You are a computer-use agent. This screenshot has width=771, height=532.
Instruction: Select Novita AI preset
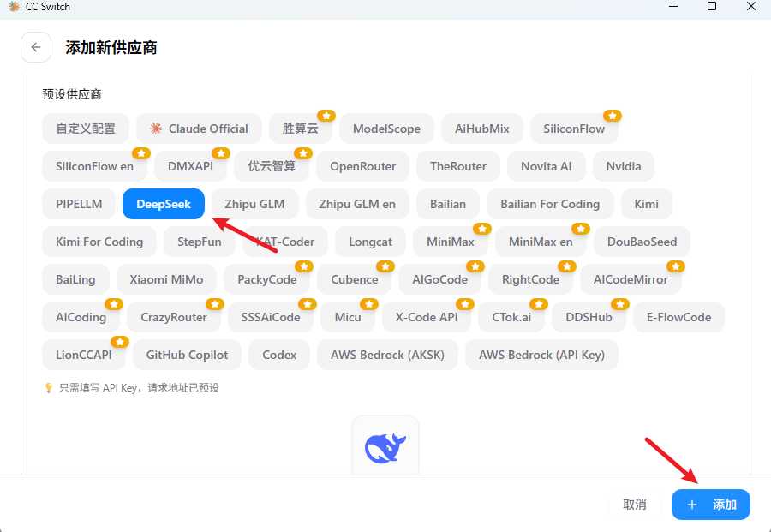547,167
